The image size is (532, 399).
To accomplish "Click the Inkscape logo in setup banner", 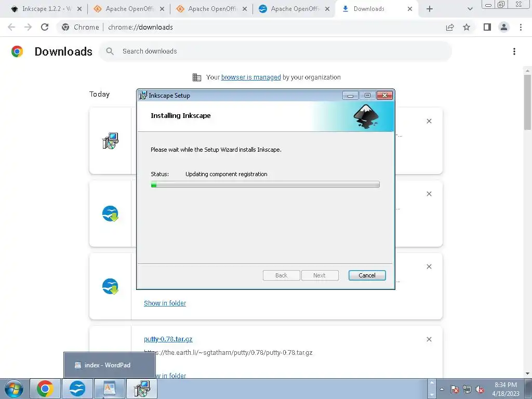I will [x=366, y=116].
